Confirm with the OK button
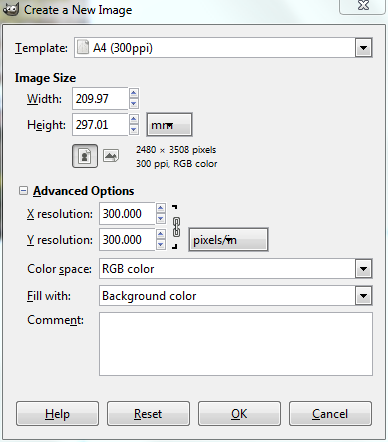The height and width of the screenshot is (442, 388). coord(239,414)
